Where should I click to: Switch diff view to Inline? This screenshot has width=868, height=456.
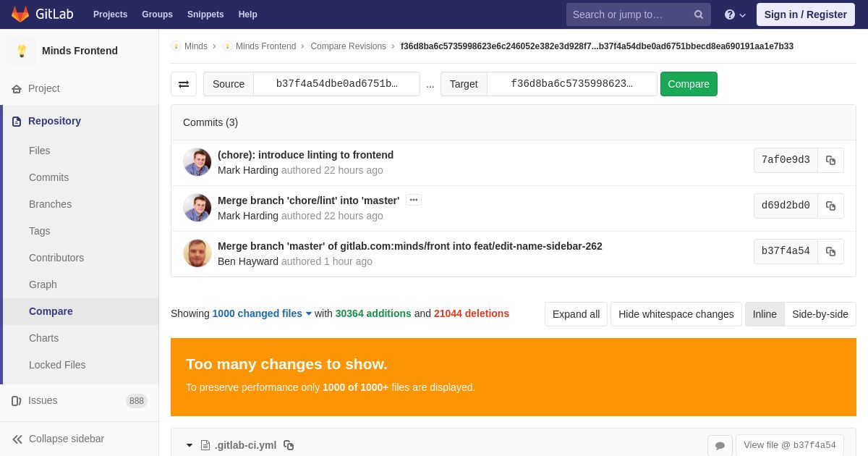pyautogui.click(x=765, y=314)
